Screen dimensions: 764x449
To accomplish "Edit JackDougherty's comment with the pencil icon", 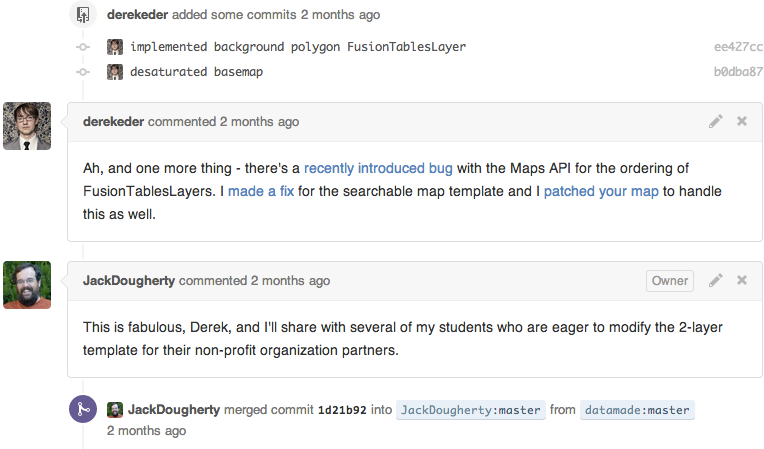I will point(715,281).
